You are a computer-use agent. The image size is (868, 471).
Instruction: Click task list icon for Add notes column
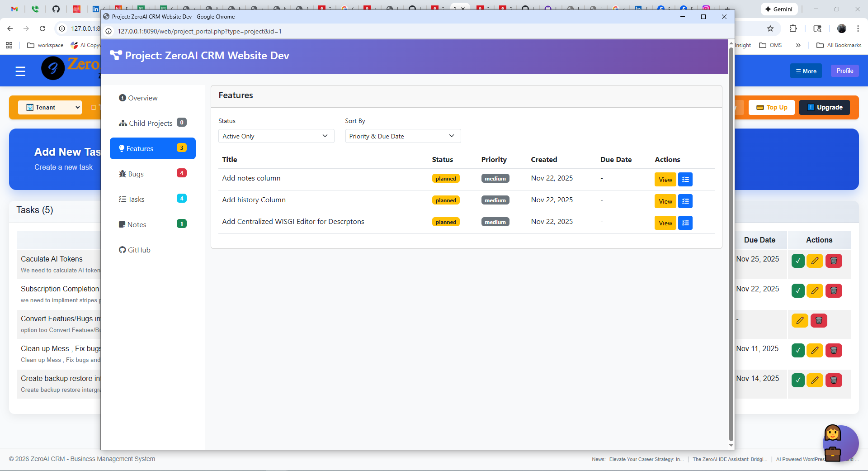pyautogui.click(x=685, y=180)
